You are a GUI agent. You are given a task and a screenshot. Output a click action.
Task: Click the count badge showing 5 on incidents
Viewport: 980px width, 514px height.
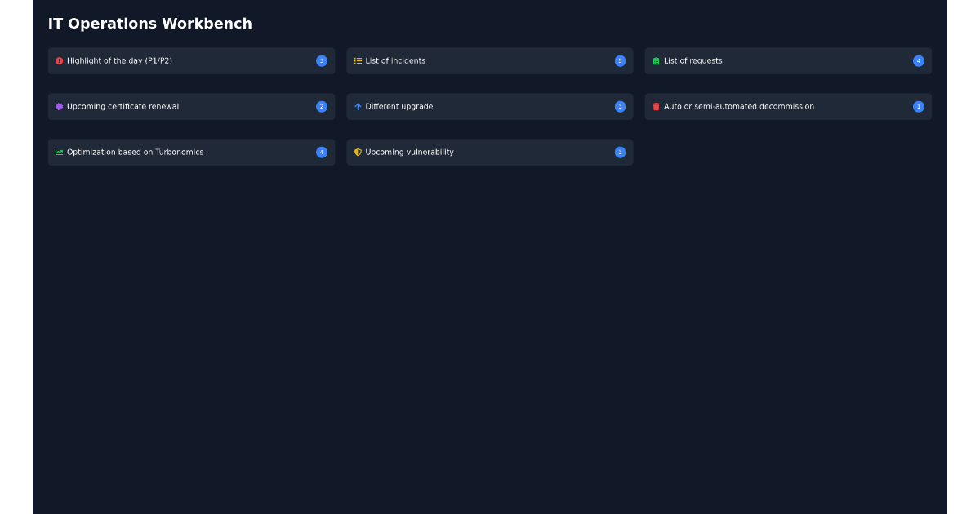tap(621, 60)
